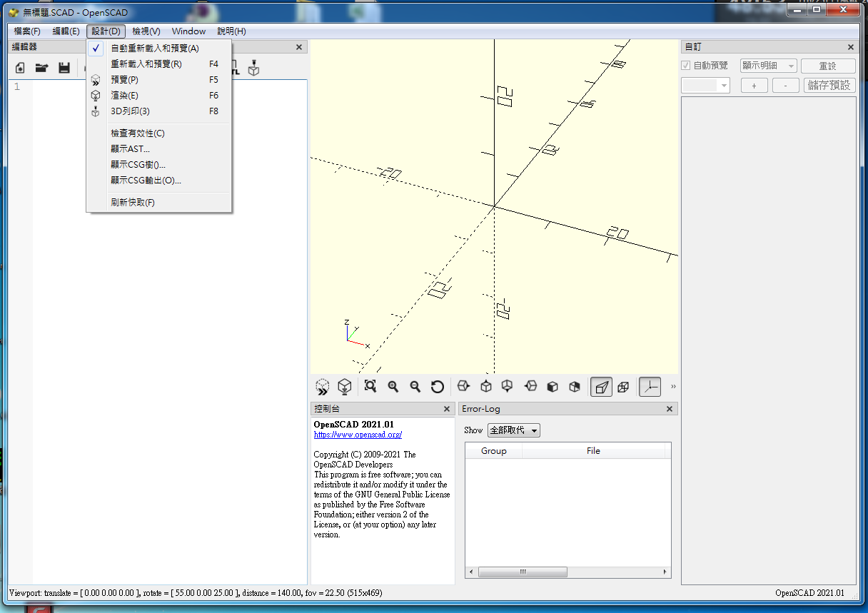This screenshot has width=868, height=613.
Task: Click line 1 in the editor gutter
Action: click(x=17, y=87)
